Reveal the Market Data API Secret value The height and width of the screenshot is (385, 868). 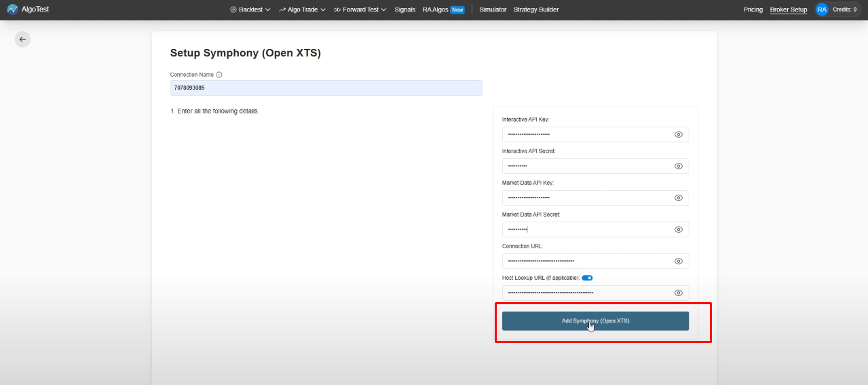pyautogui.click(x=678, y=230)
